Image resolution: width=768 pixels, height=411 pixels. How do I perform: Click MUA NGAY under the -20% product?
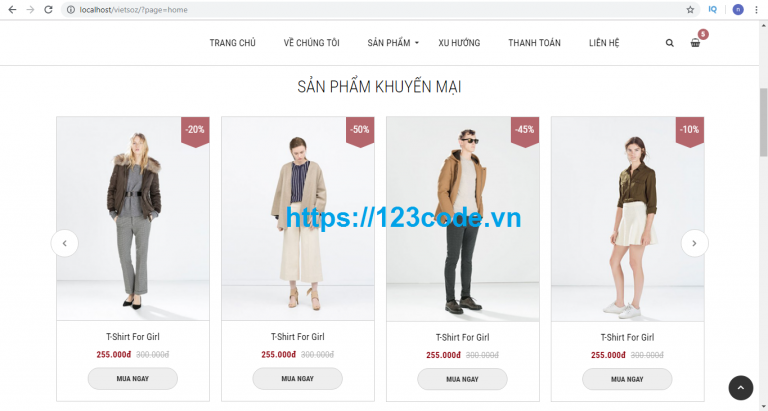coord(133,379)
